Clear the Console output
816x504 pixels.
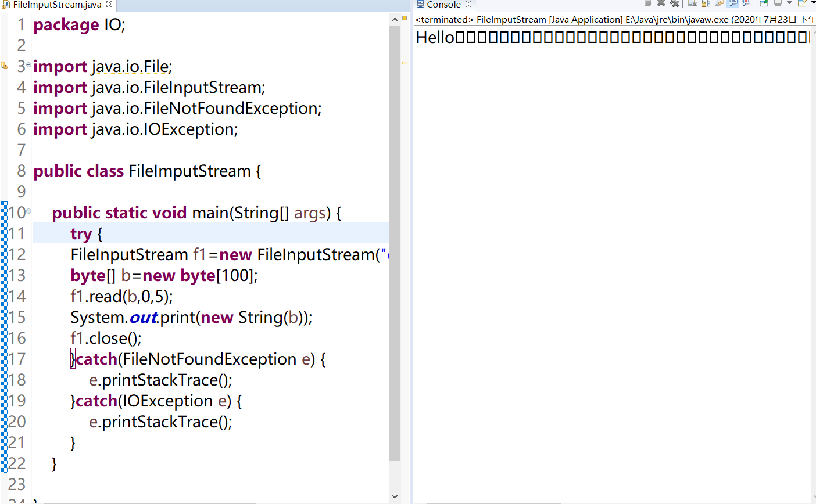click(692, 3)
